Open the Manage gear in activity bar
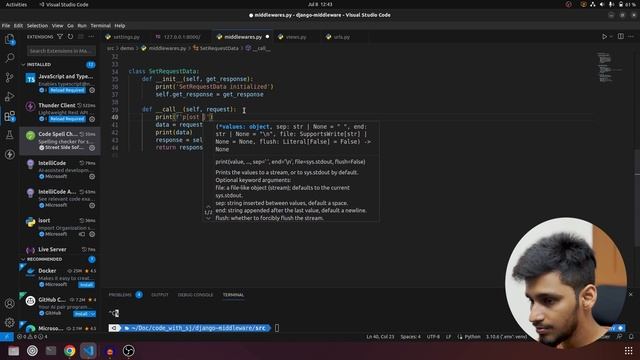The image size is (640, 360). pos(9,322)
